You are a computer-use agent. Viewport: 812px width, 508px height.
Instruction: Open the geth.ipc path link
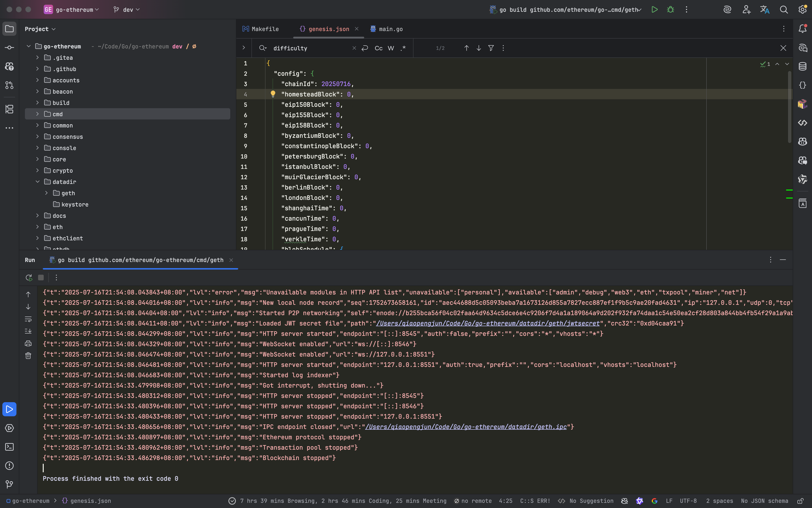click(466, 427)
